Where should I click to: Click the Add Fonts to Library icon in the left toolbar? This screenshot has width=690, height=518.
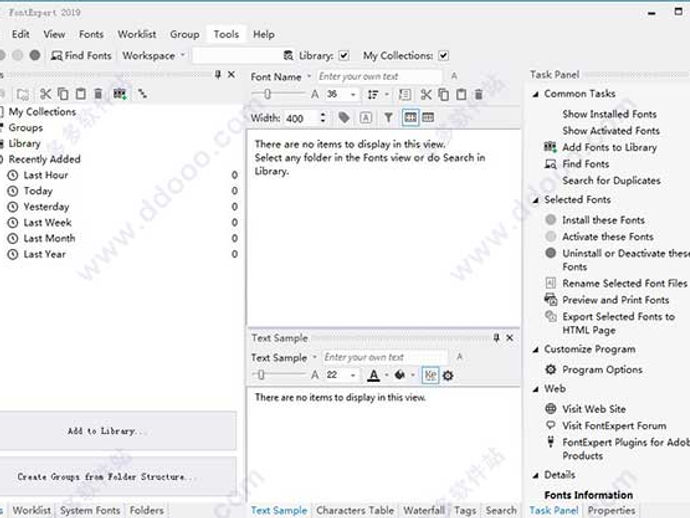[120, 94]
